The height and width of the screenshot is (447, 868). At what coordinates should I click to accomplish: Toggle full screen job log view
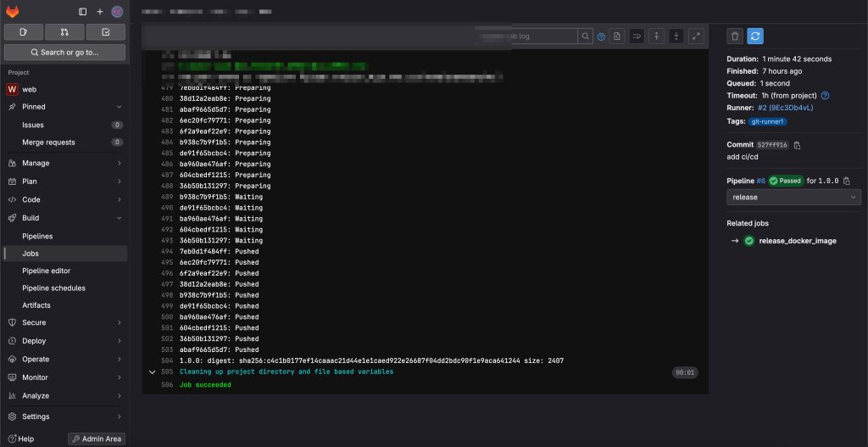click(x=696, y=36)
